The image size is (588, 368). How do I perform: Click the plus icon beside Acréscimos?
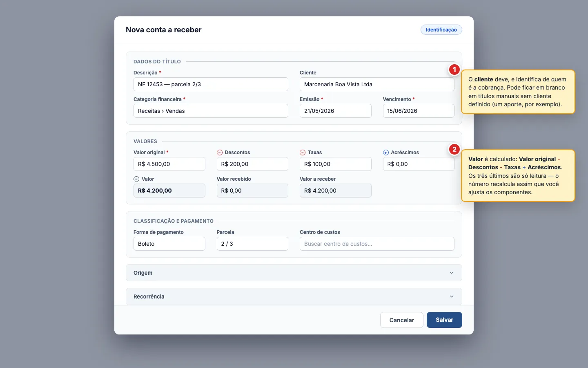386,153
